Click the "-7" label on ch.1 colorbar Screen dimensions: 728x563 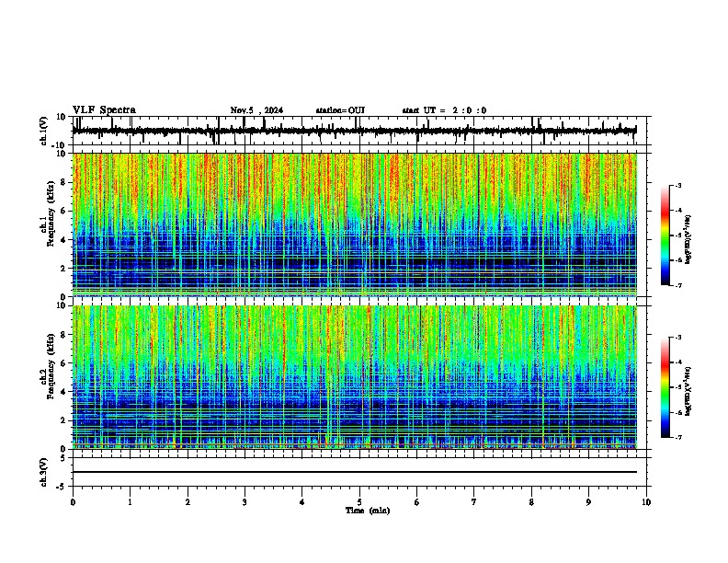(678, 285)
